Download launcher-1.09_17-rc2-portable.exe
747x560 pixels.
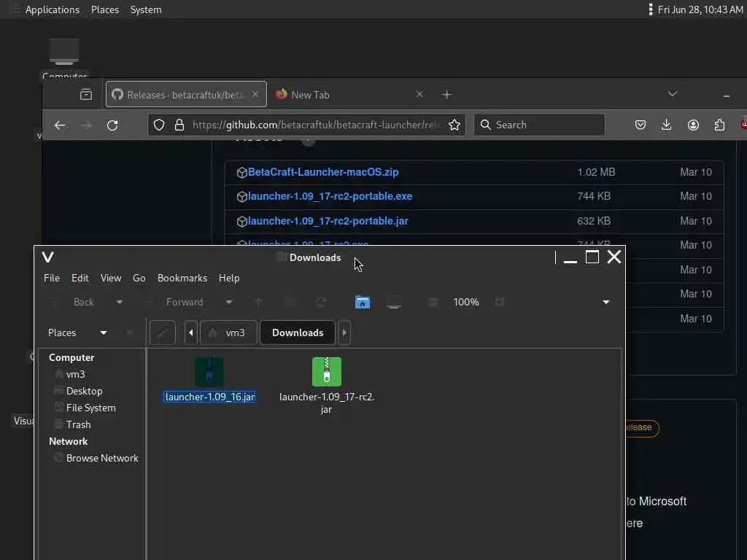point(330,196)
